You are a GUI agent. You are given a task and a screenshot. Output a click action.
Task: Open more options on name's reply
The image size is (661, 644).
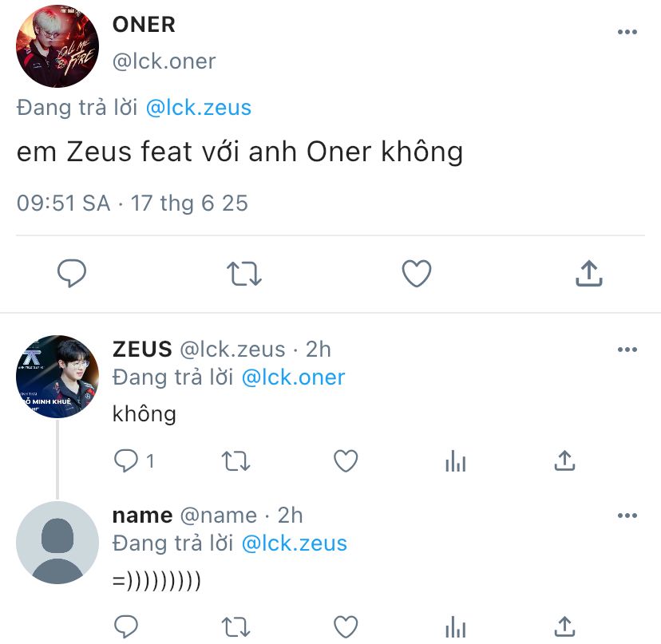click(x=627, y=516)
